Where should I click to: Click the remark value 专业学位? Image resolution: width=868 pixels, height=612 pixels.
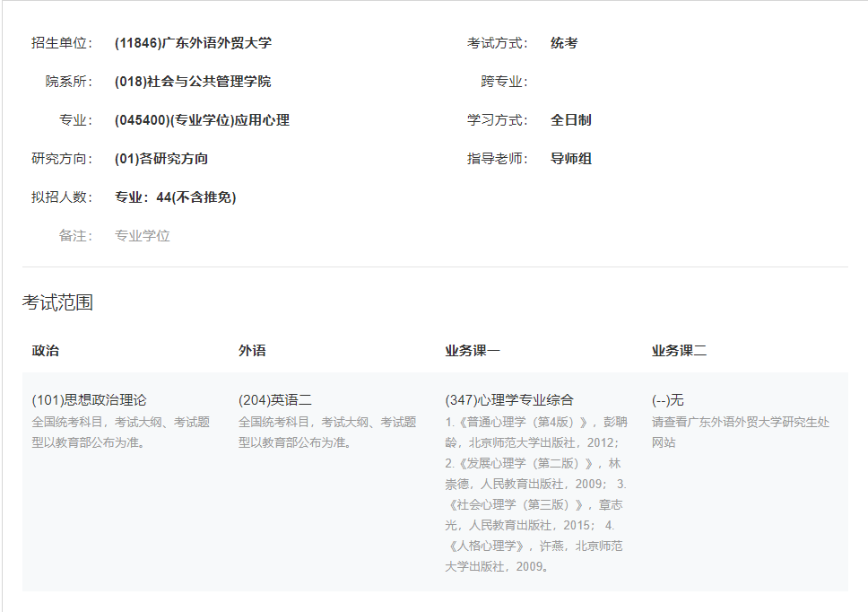(x=143, y=236)
